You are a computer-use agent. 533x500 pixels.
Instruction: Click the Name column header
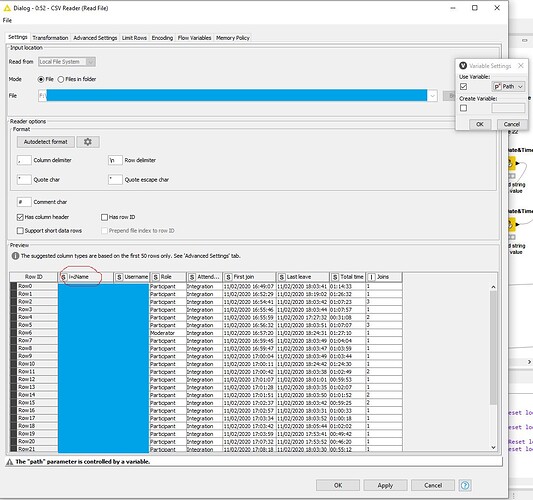86,277
